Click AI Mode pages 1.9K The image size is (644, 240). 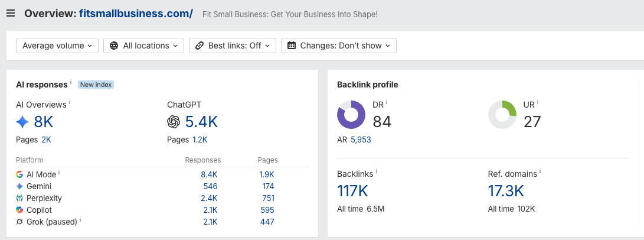267,174
